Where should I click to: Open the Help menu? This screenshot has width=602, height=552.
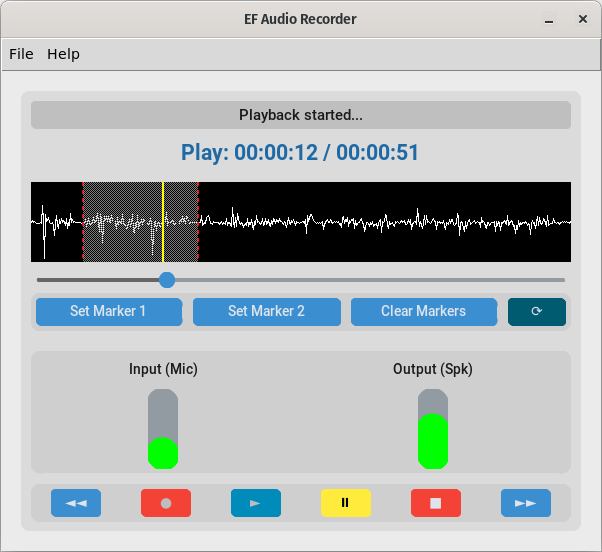pos(63,54)
